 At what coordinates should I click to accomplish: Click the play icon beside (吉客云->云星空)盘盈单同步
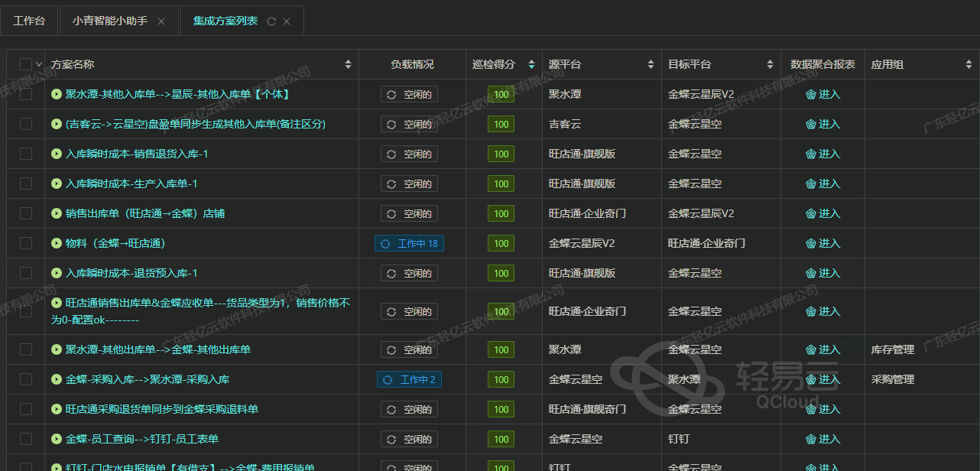tap(57, 124)
